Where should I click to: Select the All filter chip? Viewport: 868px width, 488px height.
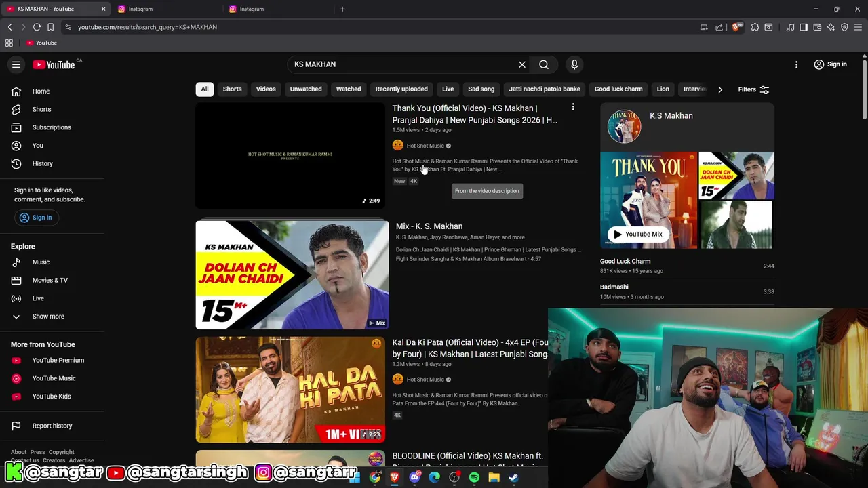pyautogui.click(x=204, y=89)
